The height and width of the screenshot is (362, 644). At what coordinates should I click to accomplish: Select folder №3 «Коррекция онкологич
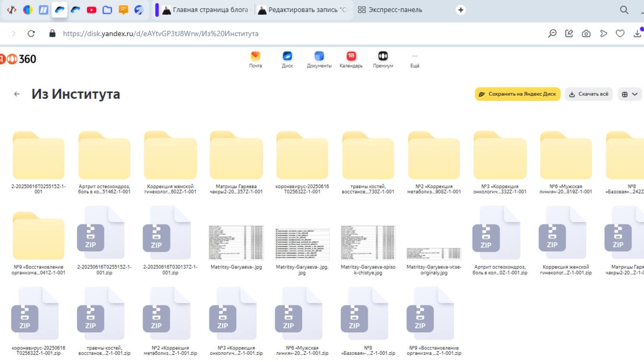pos(500,162)
